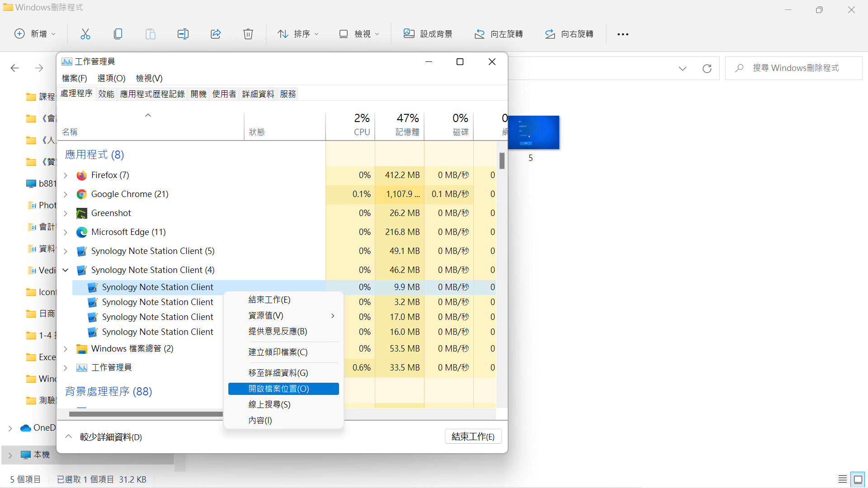Image resolution: width=868 pixels, height=488 pixels.
Task: Select 移至詳細資料(G) in context menu
Action: (283, 373)
